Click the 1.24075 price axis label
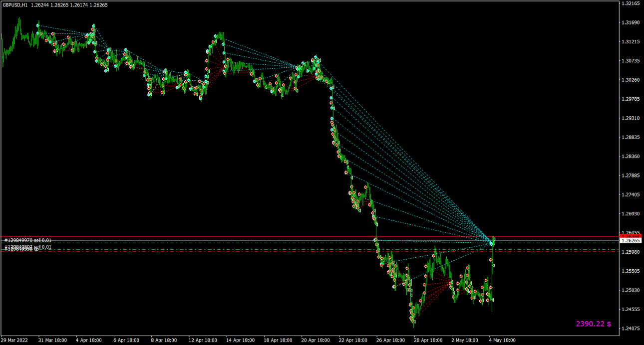Viewport: 644px width, 345px height. click(631, 328)
